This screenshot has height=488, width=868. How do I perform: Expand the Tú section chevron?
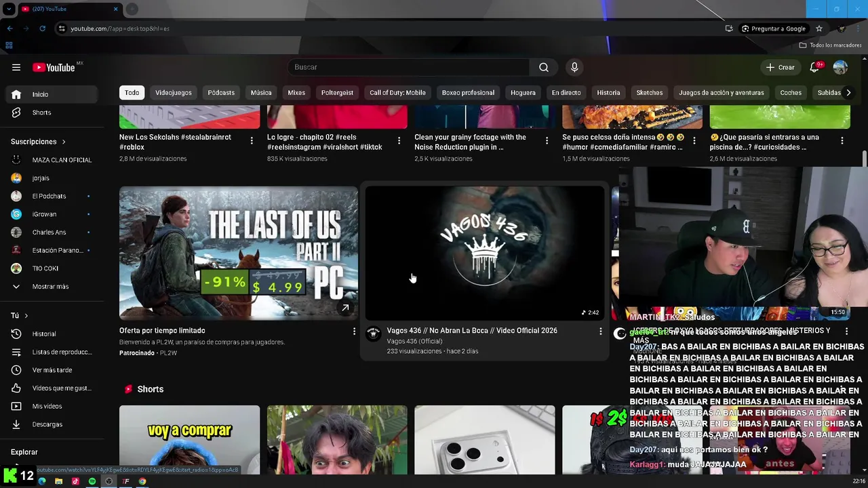[26, 316]
